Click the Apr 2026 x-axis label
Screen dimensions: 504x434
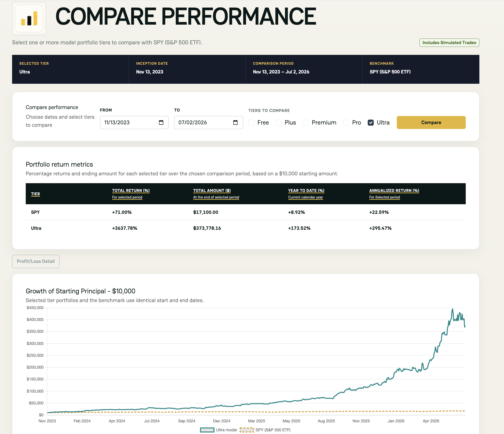(431, 421)
